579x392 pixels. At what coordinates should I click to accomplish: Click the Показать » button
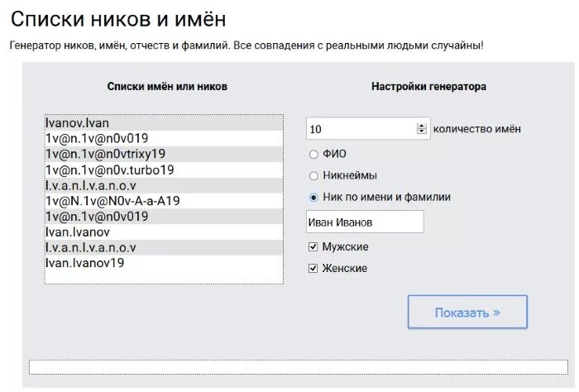click(x=467, y=312)
